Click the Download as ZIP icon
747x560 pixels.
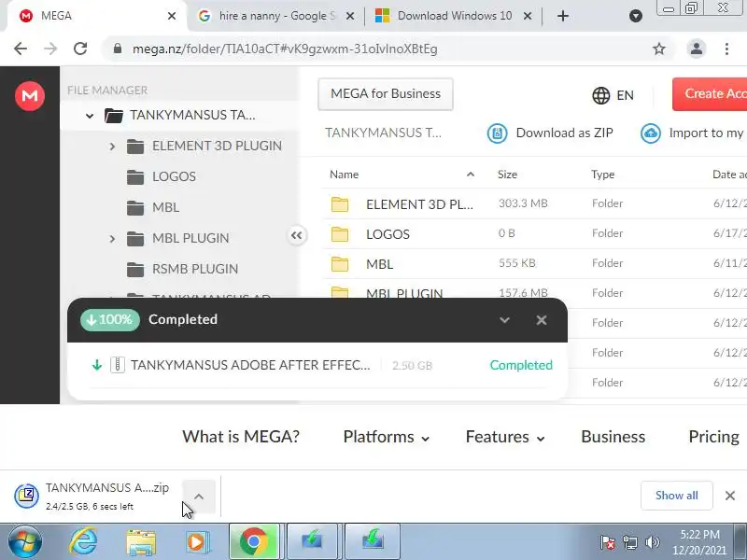click(x=497, y=133)
